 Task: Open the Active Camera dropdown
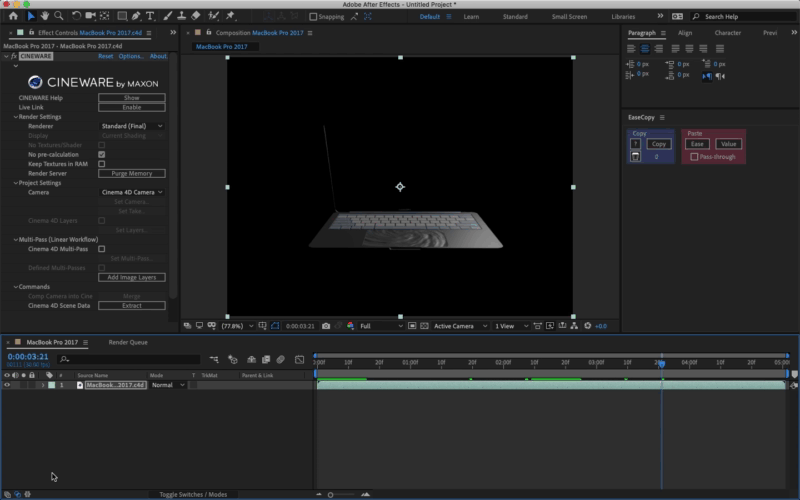(x=460, y=326)
